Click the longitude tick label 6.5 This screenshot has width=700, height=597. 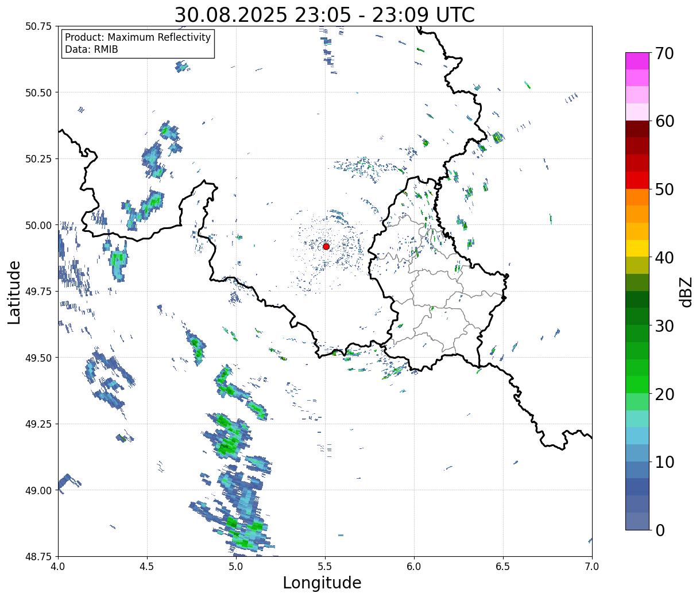pyautogui.click(x=503, y=567)
